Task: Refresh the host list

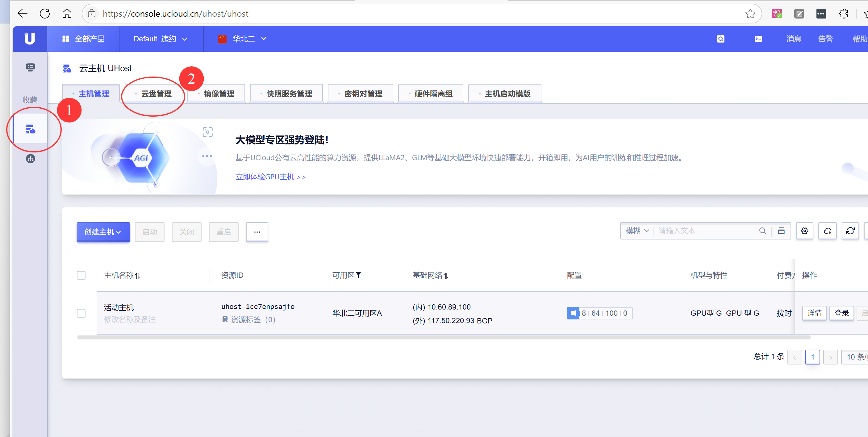Action: (850, 231)
